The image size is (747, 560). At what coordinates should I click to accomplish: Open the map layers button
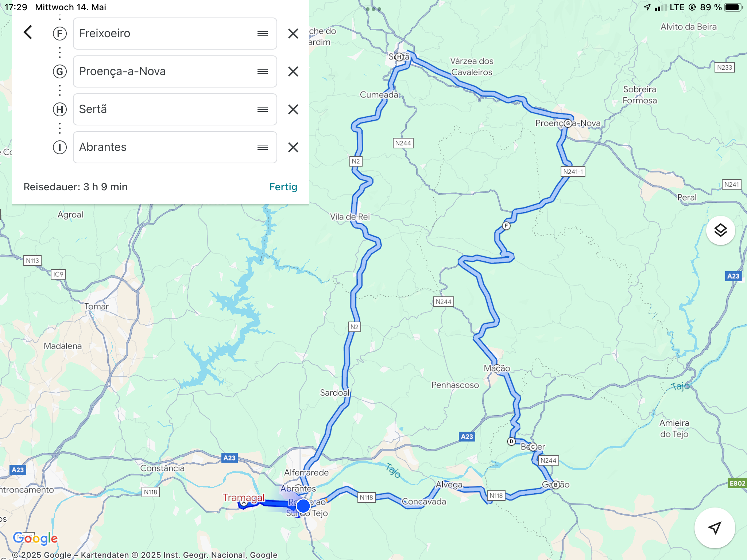720,230
